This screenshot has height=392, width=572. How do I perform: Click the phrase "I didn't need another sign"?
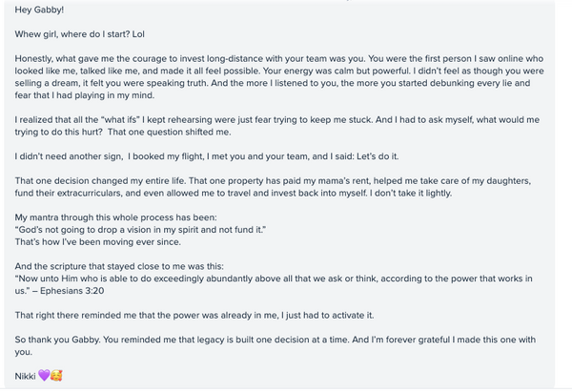coord(69,156)
